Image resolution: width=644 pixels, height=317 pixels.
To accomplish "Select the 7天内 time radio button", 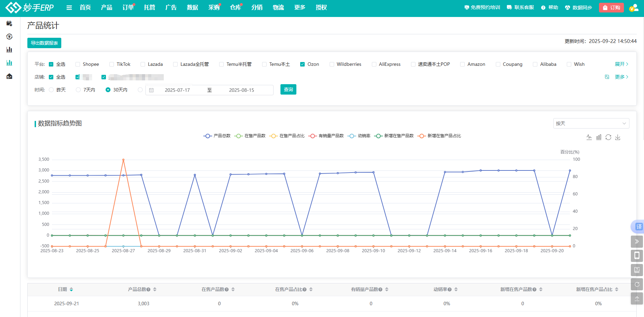I will pyautogui.click(x=78, y=90).
